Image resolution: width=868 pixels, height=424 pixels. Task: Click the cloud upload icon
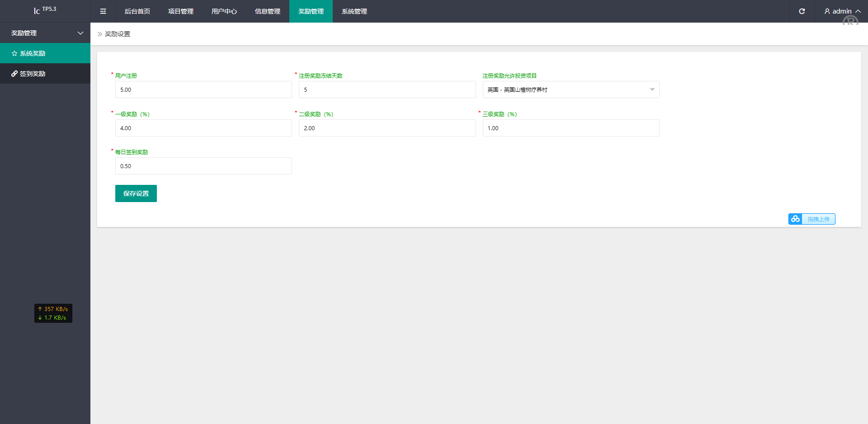(x=795, y=219)
